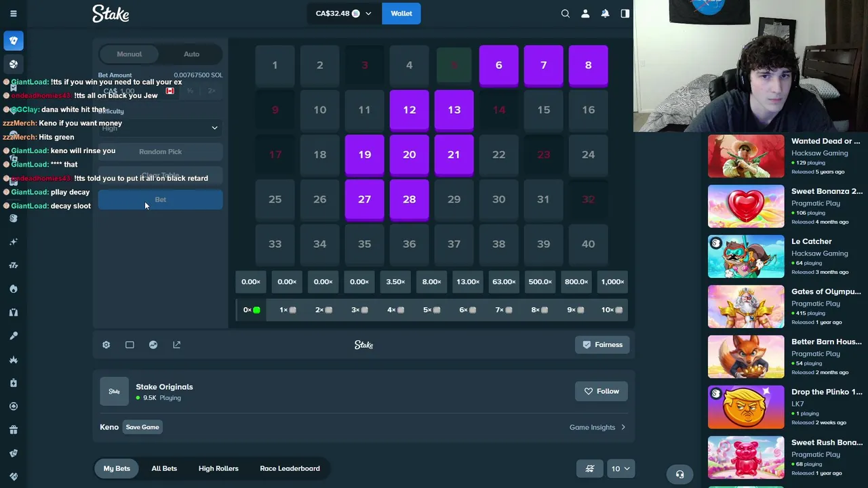Switch to Sports using the basketball icon

(x=14, y=64)
